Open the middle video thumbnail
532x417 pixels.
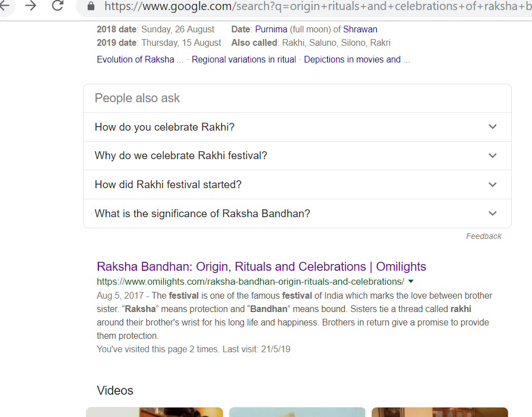point(297,412)
